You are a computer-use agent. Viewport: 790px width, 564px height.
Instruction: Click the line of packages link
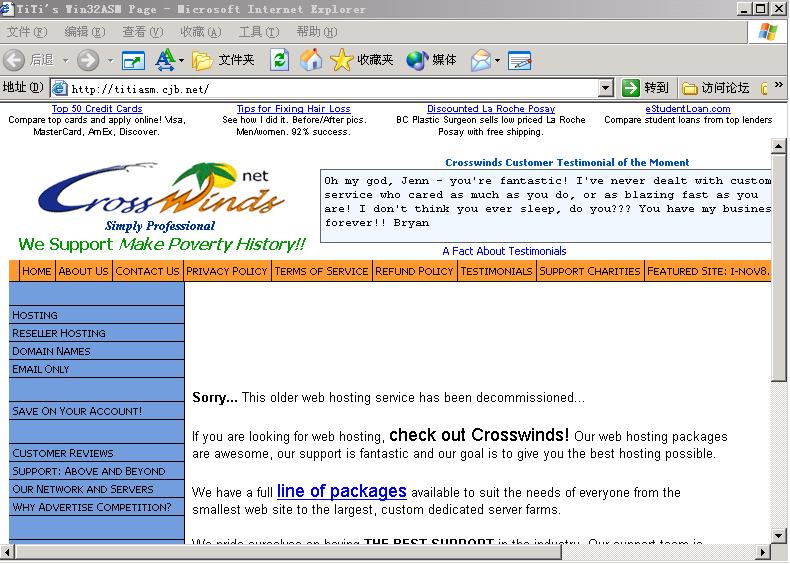(x=342, y=491)
